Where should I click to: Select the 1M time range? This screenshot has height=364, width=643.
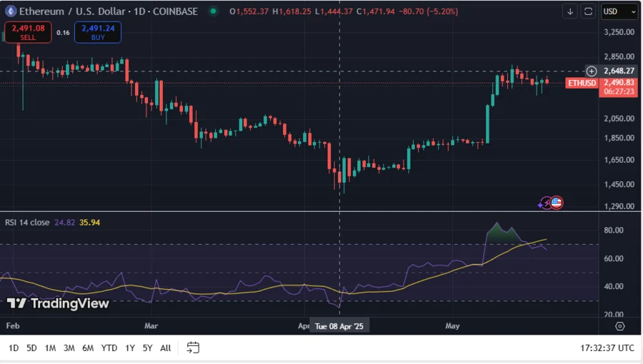(x=50, y=348)
